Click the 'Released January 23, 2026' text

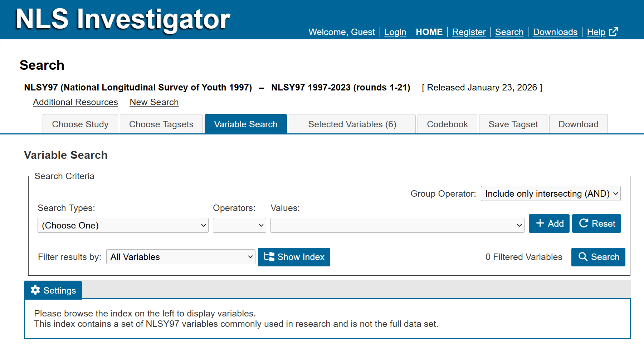coord(482,87)
